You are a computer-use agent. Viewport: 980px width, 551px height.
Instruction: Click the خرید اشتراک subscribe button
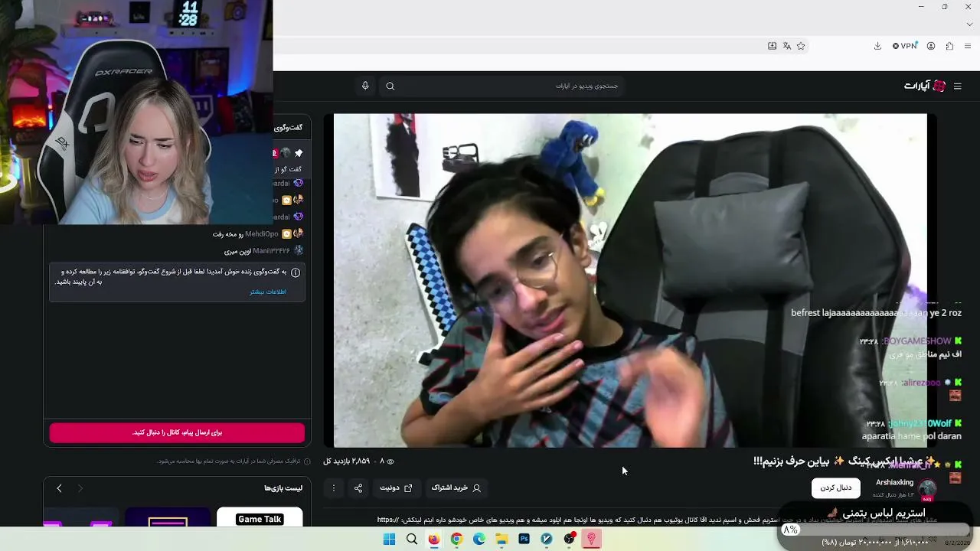pos(456,487)
